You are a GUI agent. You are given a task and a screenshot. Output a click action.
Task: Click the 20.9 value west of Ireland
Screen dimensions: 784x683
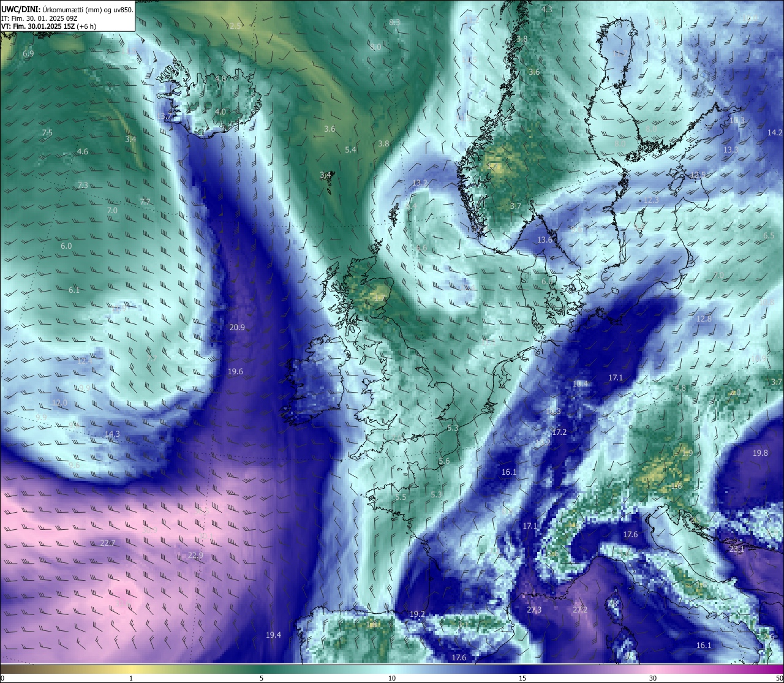click(x=237, y=328)
